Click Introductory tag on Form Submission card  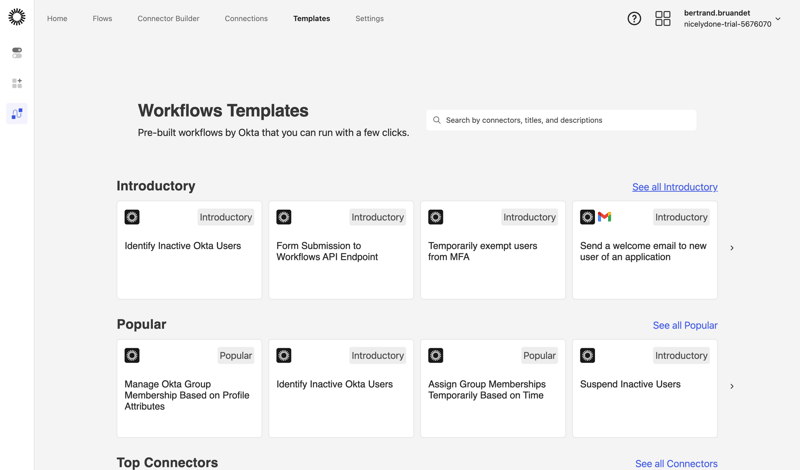click(378, 217)
